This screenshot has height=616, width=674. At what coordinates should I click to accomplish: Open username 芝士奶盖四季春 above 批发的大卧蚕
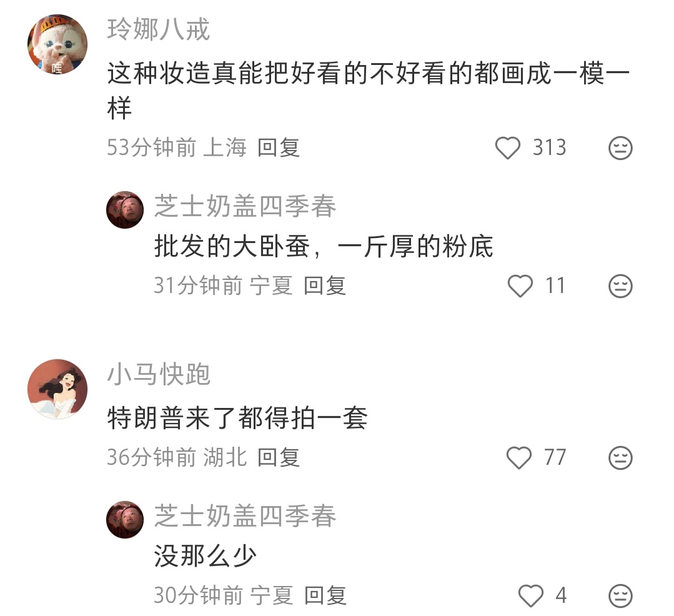point(245,206)
